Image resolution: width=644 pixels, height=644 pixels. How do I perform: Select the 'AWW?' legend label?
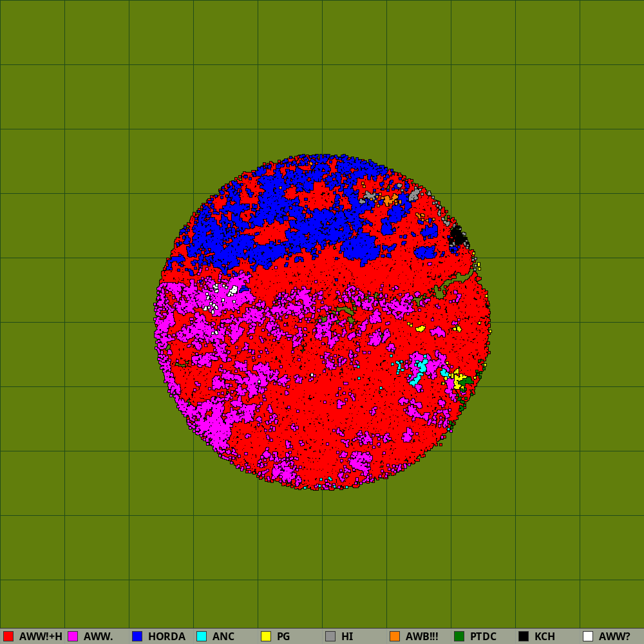coord(614,636)
